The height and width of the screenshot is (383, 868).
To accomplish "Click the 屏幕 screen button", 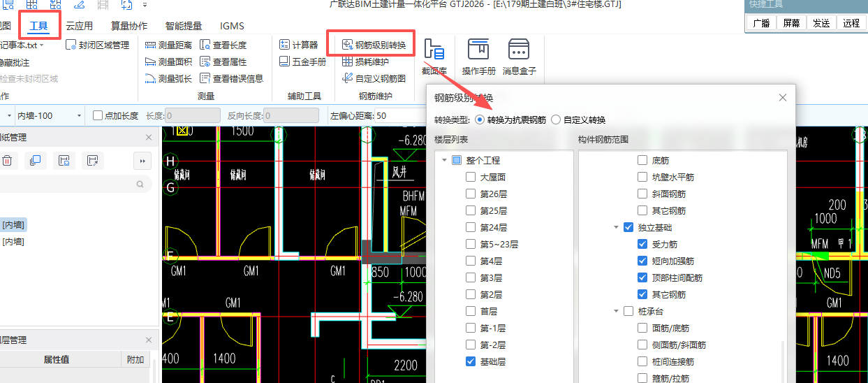I will coord(791,22).
